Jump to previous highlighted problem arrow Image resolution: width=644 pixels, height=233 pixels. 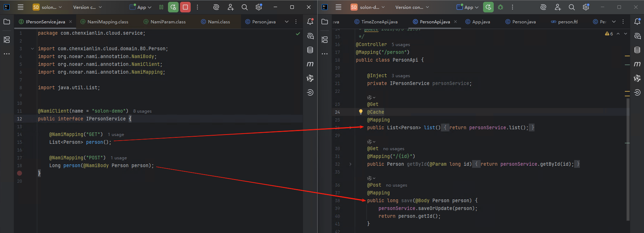point(618,34)
